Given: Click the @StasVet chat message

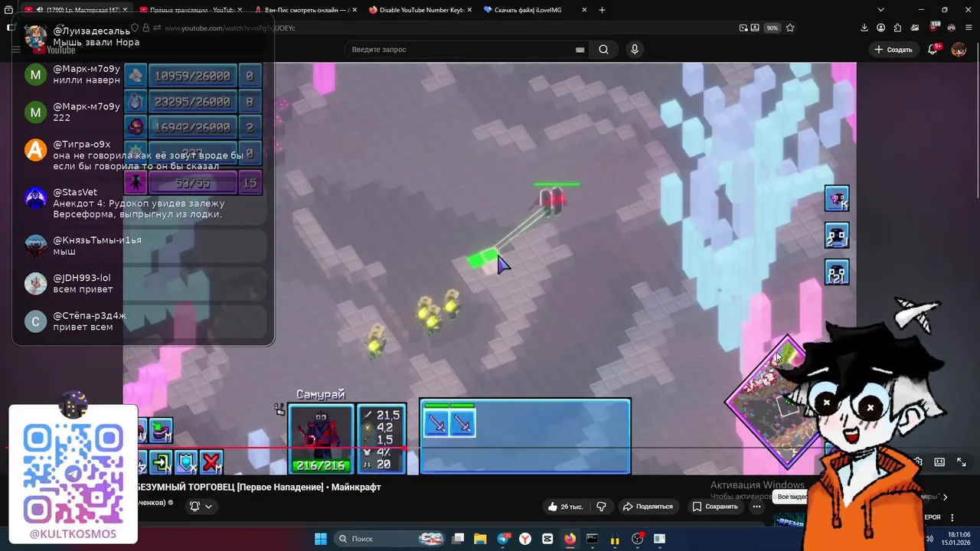Looking at the screenshot, I should coord(142,203).
